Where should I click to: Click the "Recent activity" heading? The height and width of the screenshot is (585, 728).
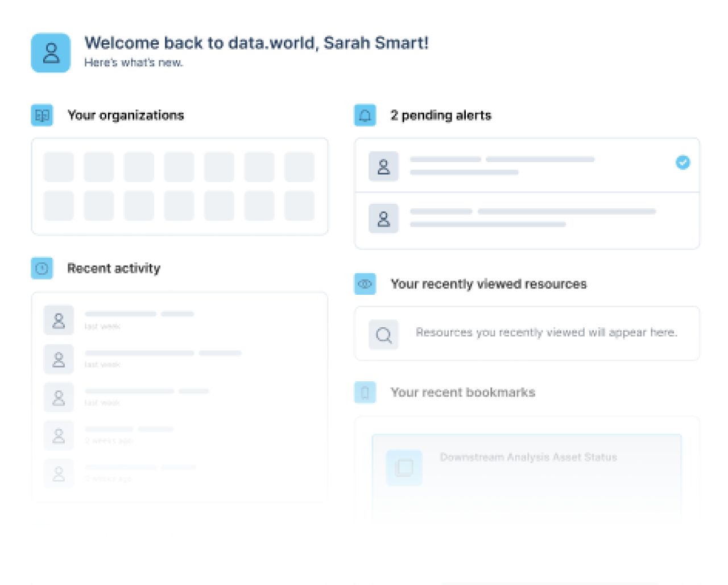(114, 268)
